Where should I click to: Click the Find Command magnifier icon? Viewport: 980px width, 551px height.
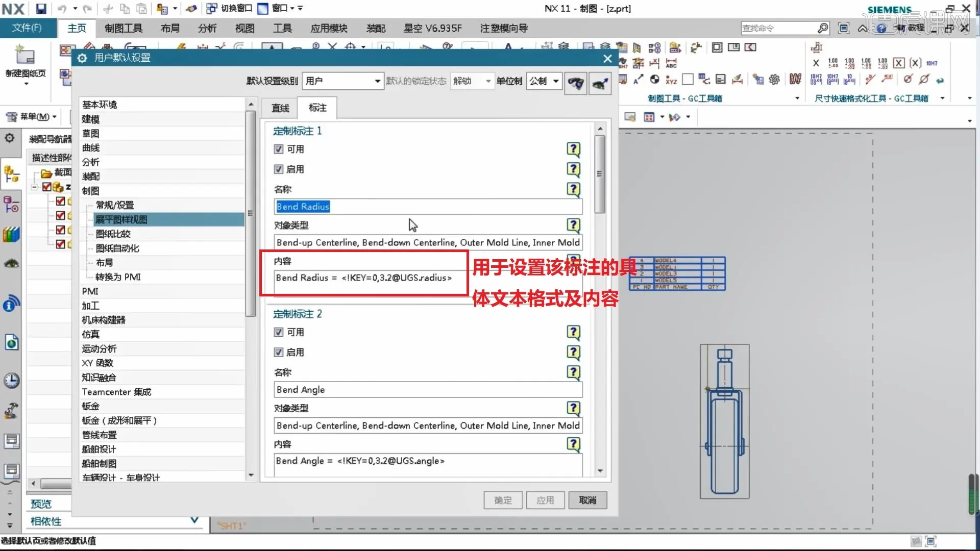pos(822,28)
